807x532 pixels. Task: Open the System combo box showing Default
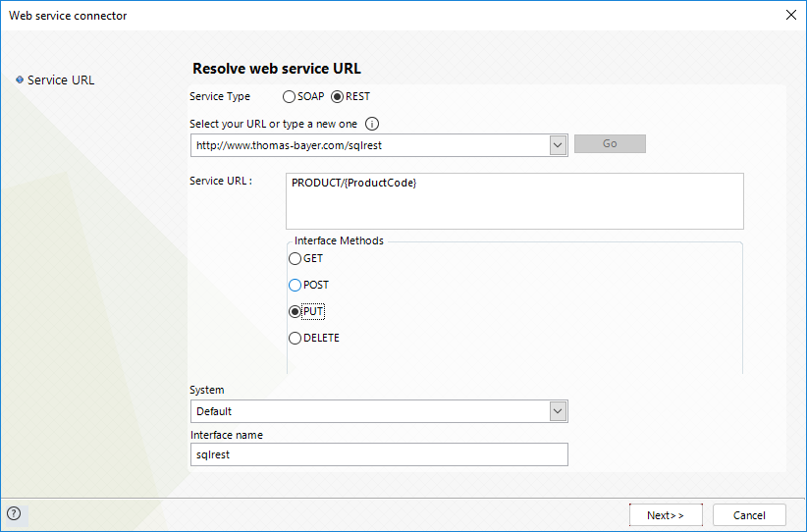[379, 411]
